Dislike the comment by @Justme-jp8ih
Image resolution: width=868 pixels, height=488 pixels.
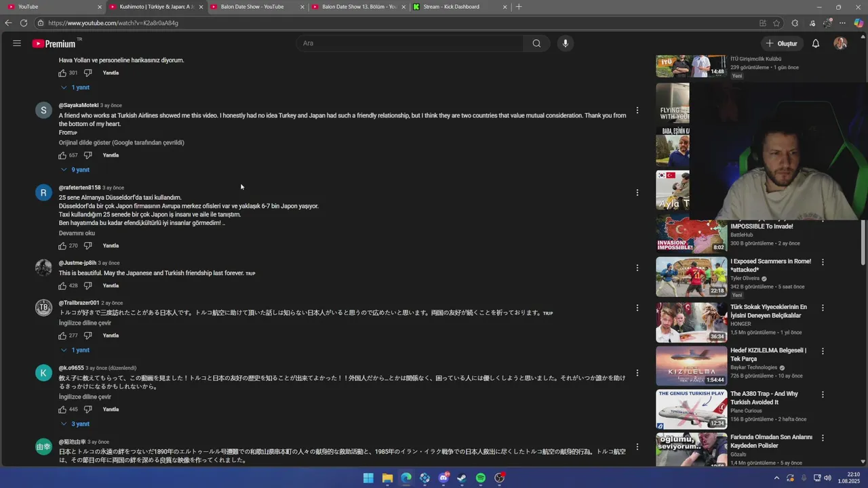click(x=87, y=285)
